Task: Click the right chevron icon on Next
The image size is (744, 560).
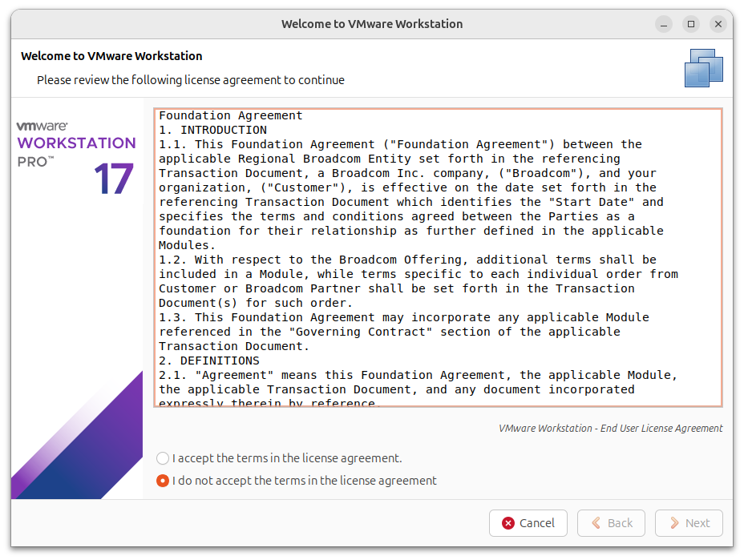Action: click(675, 523)
